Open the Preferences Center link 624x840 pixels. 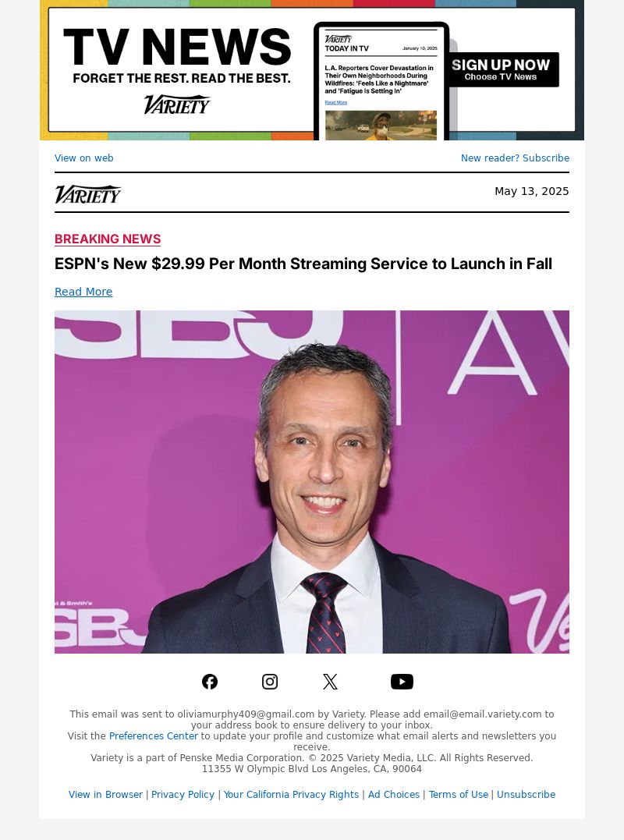[x=153, y=736]
